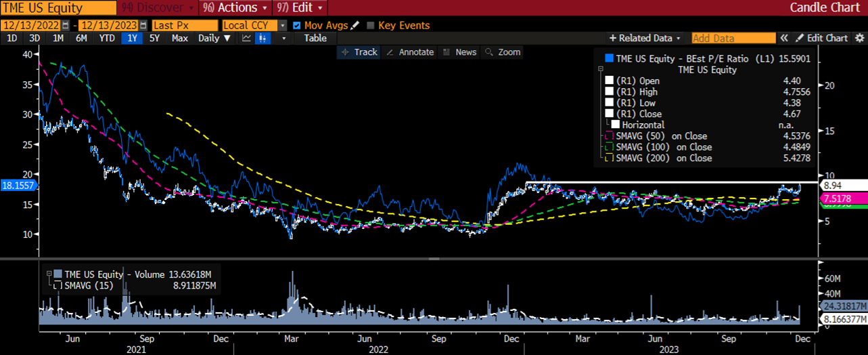Viewport: 868px width, 355px height.
Task: Select the 1M range tab
Action: click(x=58, y=38)
